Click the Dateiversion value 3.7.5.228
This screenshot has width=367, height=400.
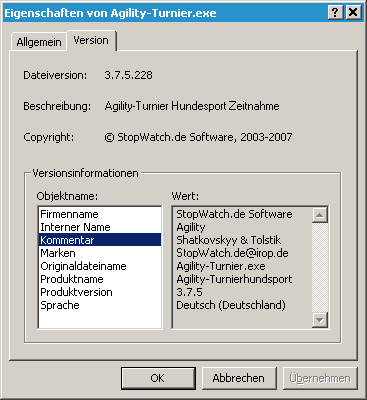[x=129, y=75]
